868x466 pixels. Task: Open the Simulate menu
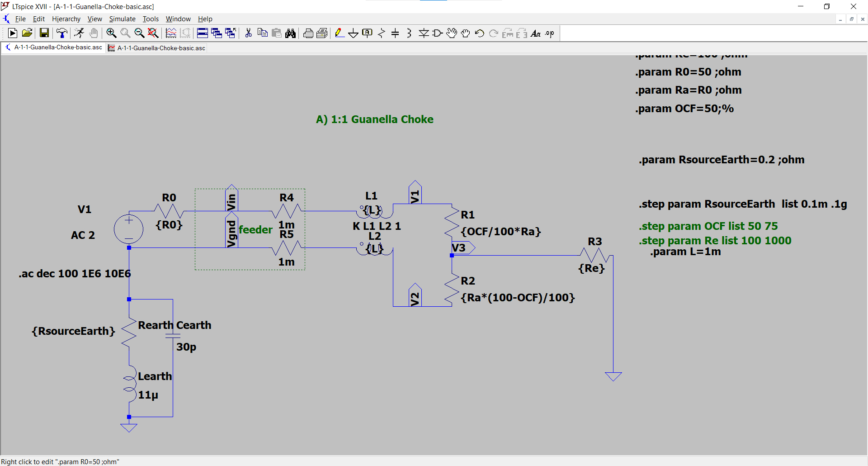click(122, 19)
